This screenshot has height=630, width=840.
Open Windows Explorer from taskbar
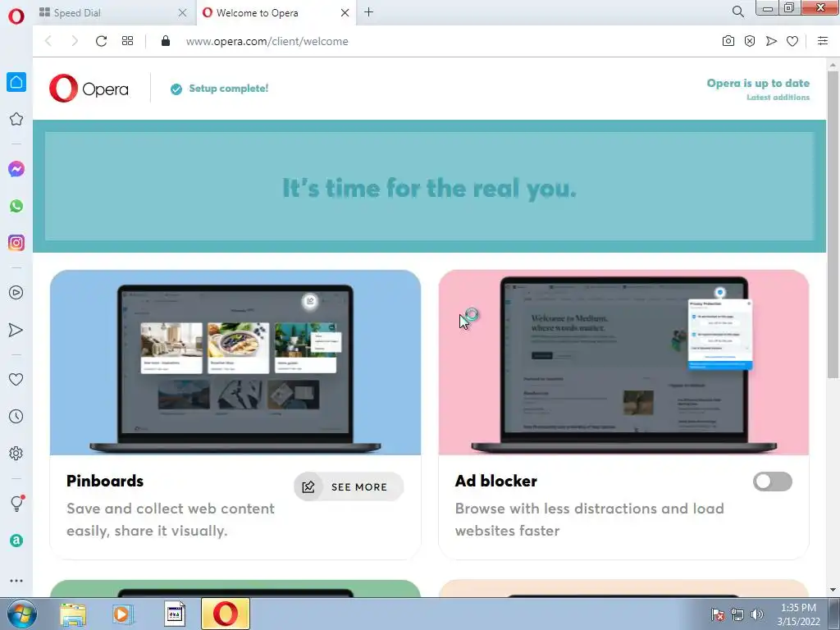tap(73, 614)
